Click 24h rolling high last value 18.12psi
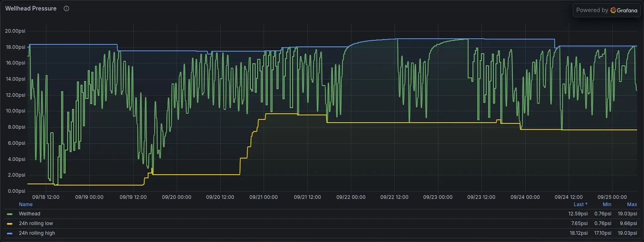Image resolution: width=644 pixels, height=242 pixels. click(x=578, y=233)
